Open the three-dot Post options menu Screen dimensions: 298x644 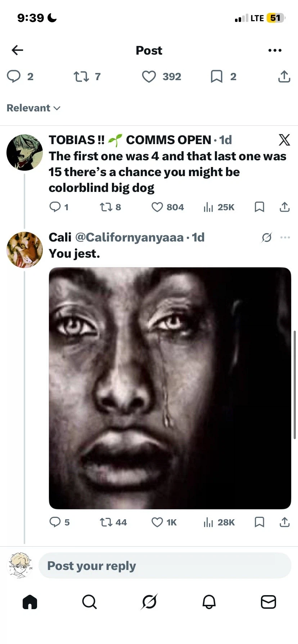tap(275, 50)
